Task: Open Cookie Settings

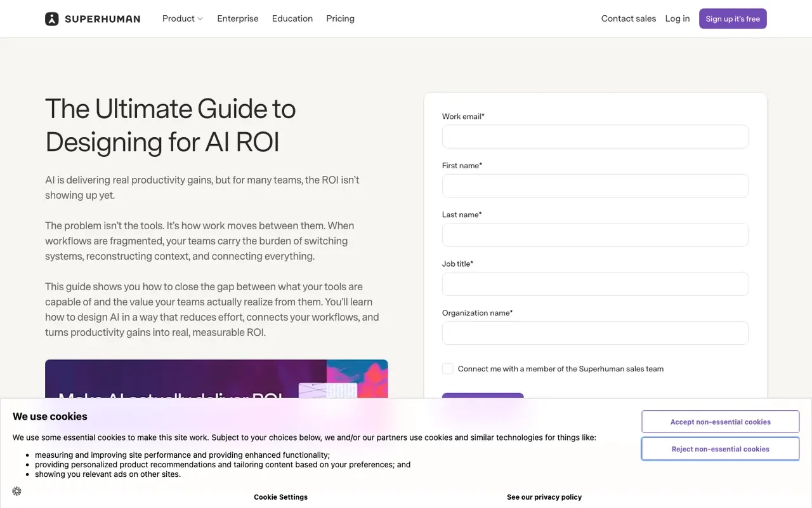Action: point(281,497)
